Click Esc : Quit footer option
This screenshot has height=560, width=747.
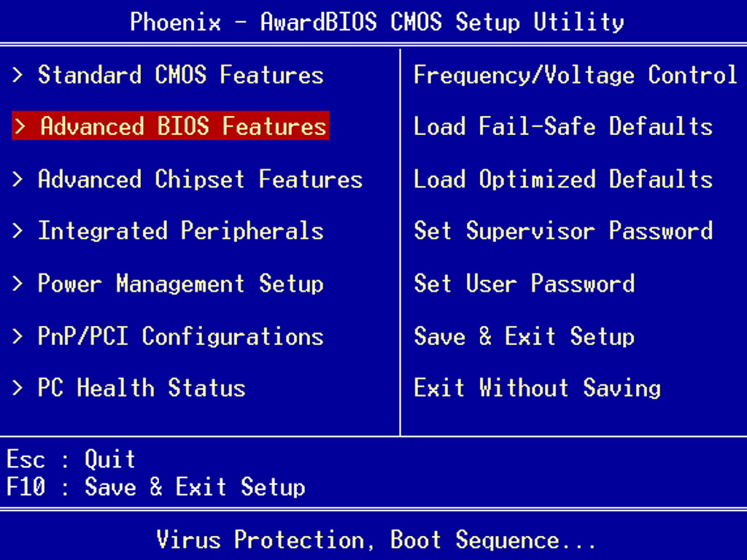pos(70,459)
